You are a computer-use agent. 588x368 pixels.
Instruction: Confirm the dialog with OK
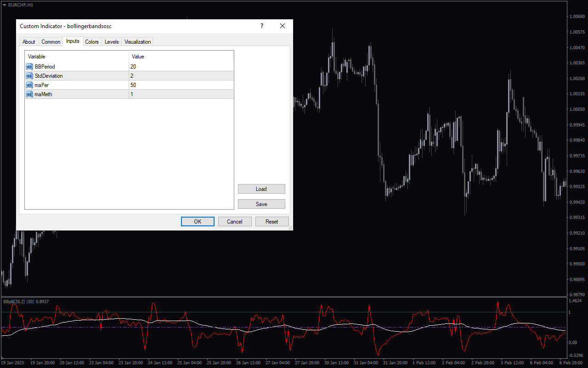(198, 222)
